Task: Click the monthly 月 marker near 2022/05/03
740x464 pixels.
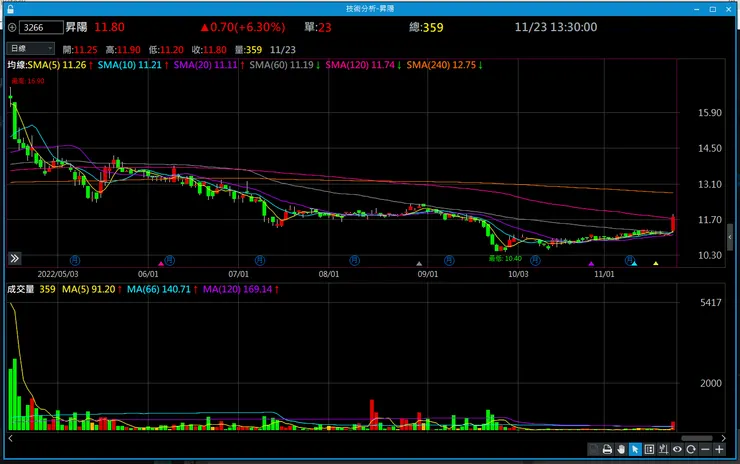Action: coord(75,260)
